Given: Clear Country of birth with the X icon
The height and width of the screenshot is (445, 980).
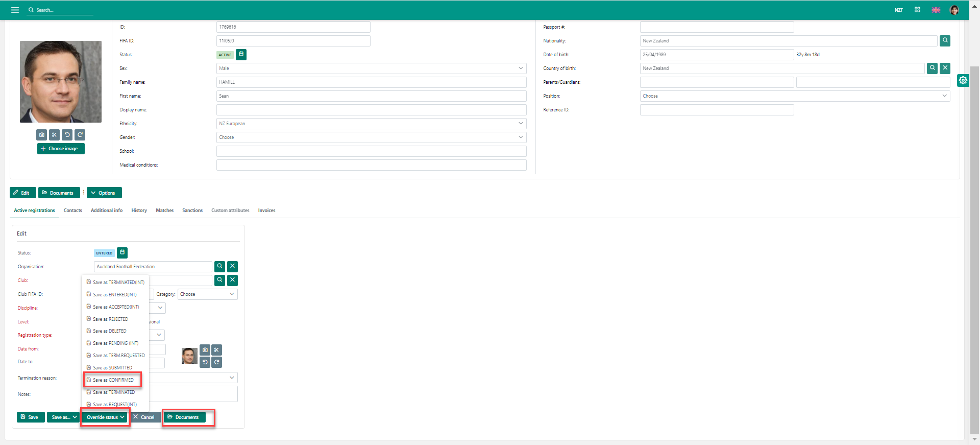Looking at the screenshot, I should coord(945,68).
